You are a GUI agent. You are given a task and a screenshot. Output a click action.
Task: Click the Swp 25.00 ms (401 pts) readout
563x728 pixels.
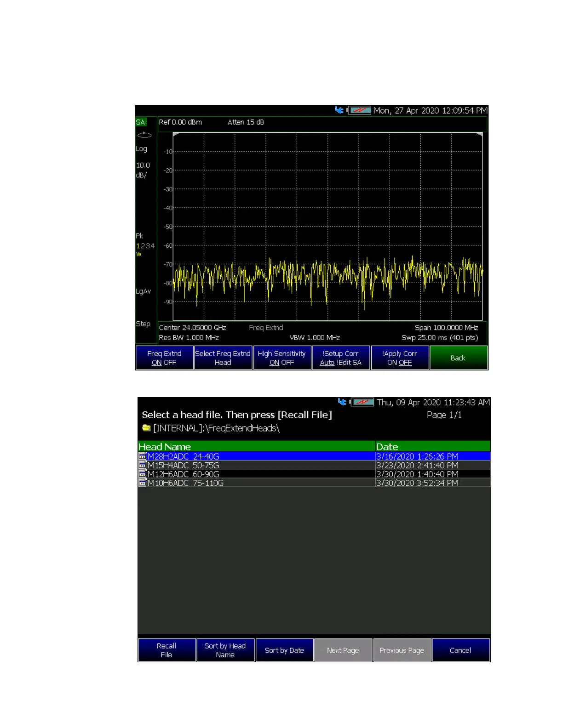coord(440,337)
